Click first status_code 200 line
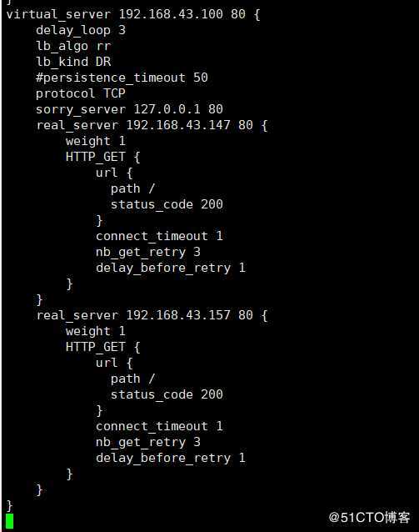419x532 pixels. pyautogui.click(x=167, y=204)
